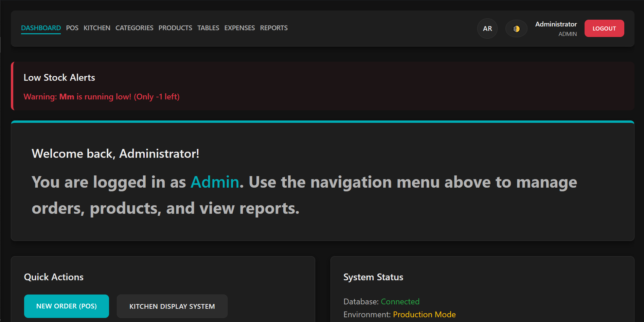Go to the POS page

pos(72,28)
